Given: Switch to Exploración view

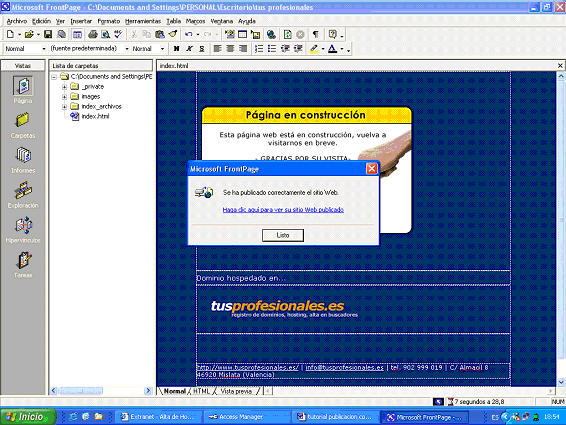Looking at the screenshot, I should tap(23, 195).
